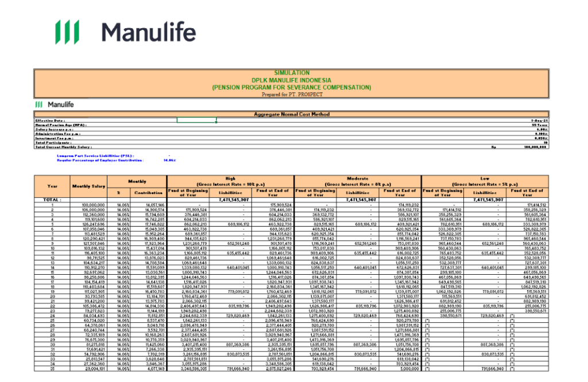Viewport: 588px width, 382px height.
Task: Select the Year column header
Action: tap(52, 186)
